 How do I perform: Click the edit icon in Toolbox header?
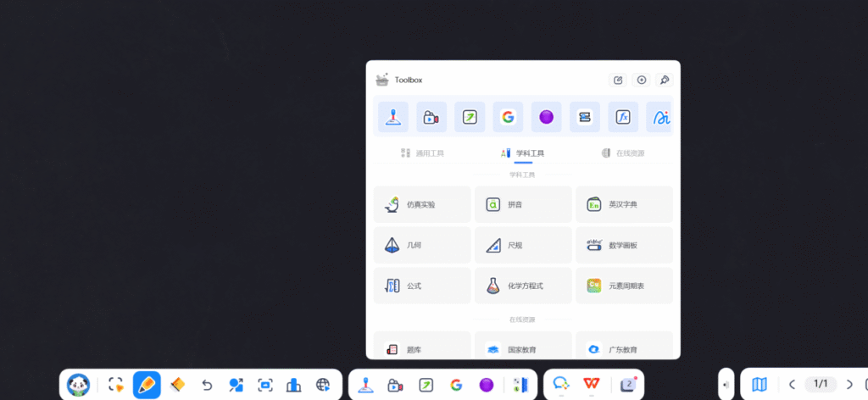[x=619, y=80]
